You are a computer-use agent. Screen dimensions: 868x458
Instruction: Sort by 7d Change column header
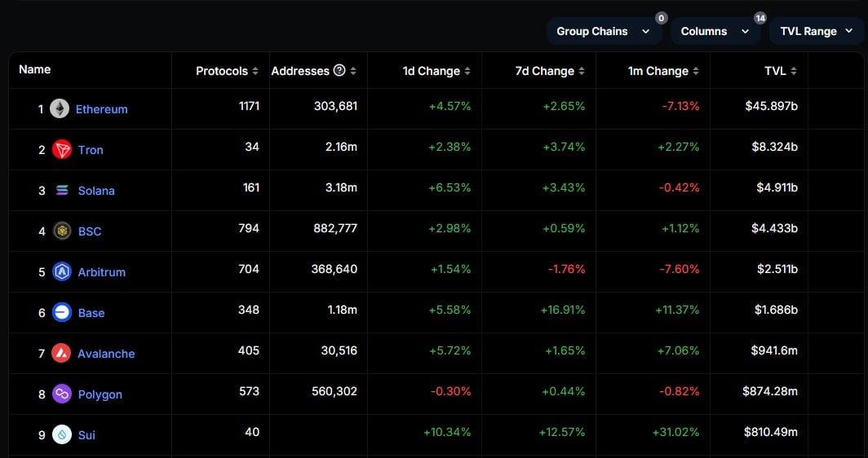(550, 71)
